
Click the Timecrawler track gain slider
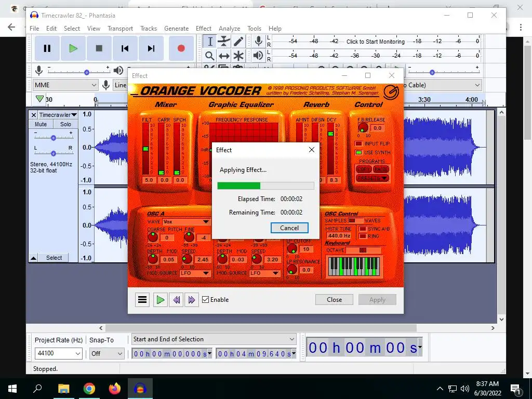coord(54,138)
